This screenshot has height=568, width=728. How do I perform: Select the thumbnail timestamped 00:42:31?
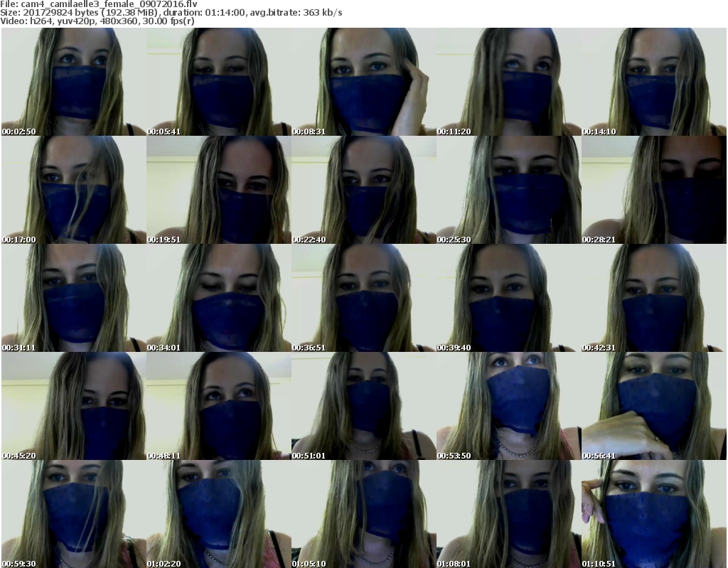654,298
